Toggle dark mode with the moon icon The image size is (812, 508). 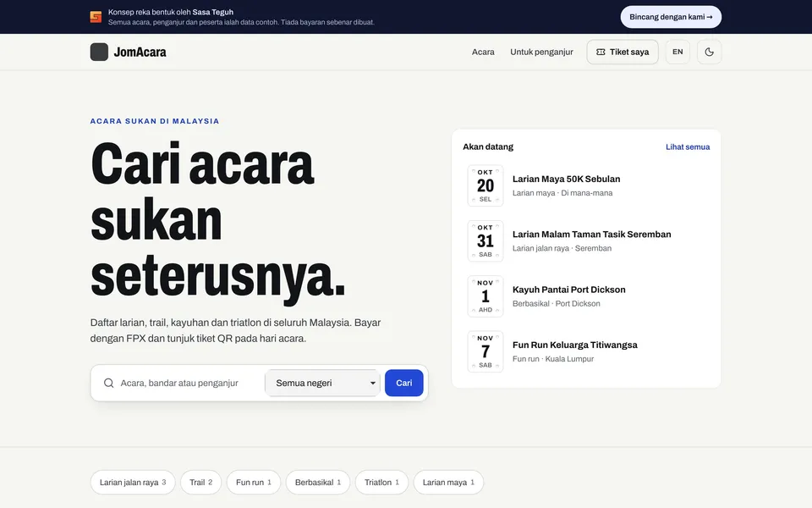(x=709, y=52)
